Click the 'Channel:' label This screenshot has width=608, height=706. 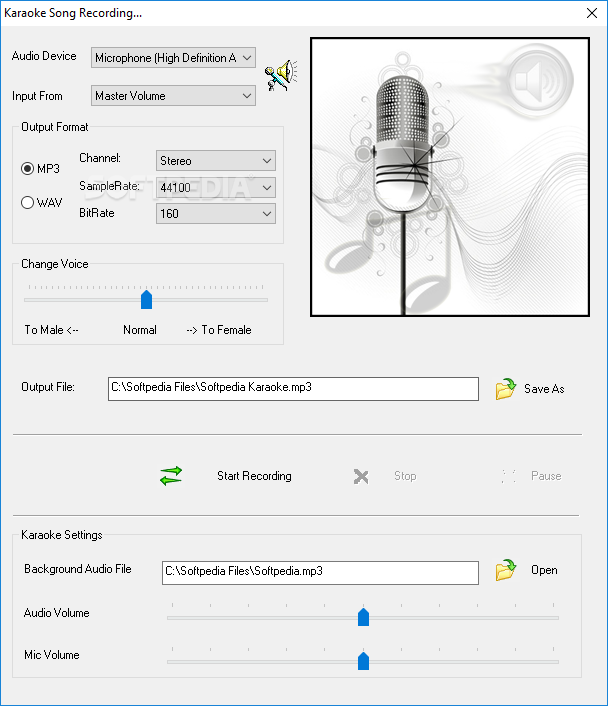[x=100, y=158]
